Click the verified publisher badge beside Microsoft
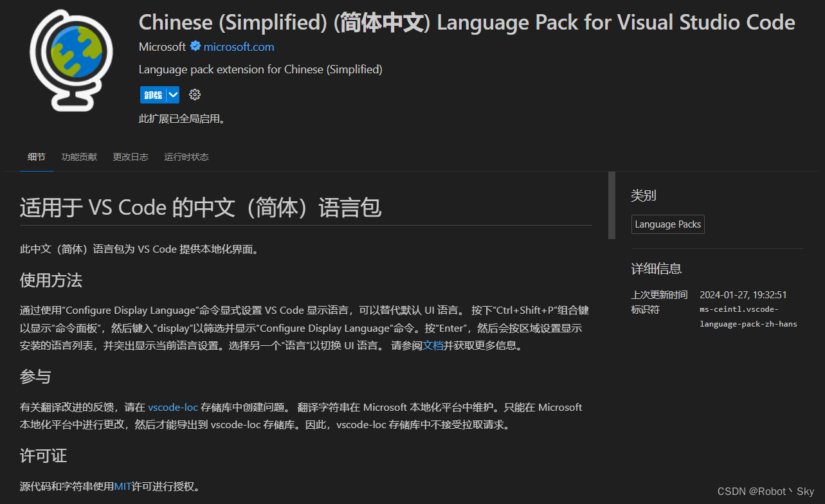This screenshot has height=504, width=825. [195, 46]
